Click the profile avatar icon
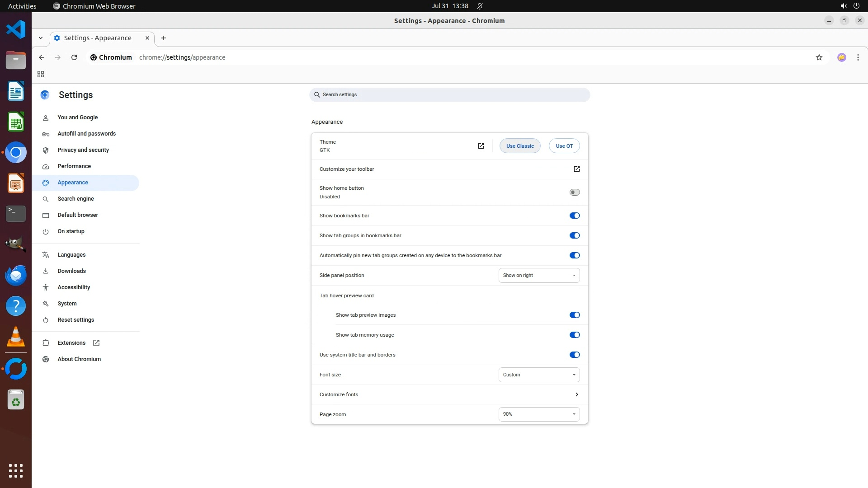The height and width of the screenshot is (488, 868). [x=841, y=57]
